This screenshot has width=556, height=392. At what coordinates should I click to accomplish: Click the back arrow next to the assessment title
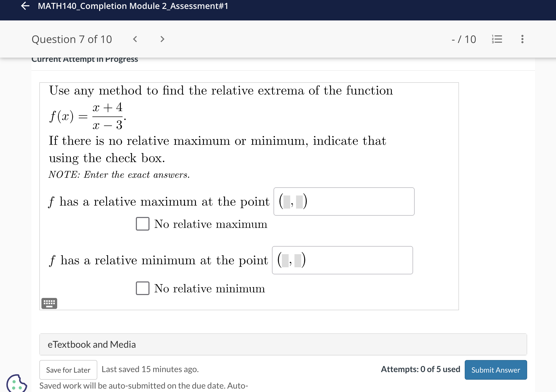[25, 6]
